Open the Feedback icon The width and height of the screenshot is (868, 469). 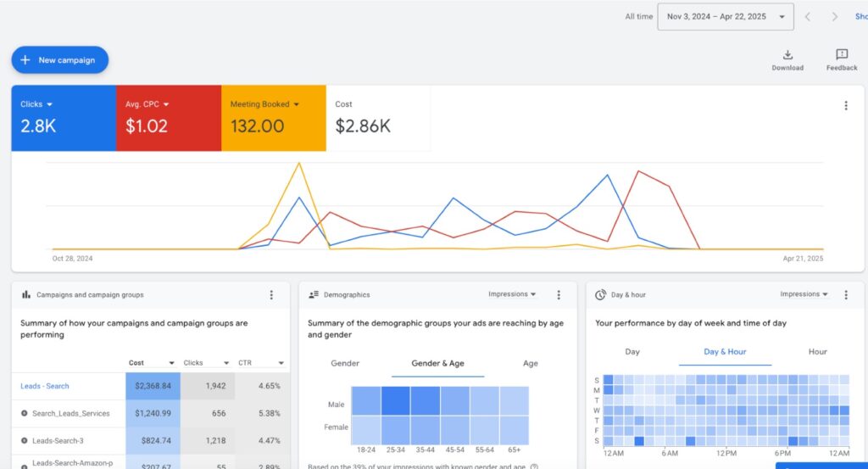[842, 55]
